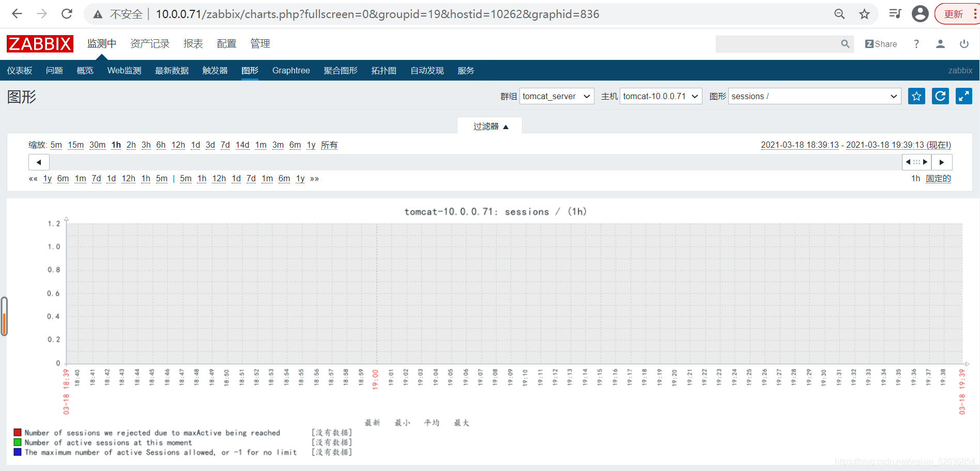This screenshot has height=471, width=980.
Task: Go back with the browser back arrow
Action: click(x=17, y=14)
